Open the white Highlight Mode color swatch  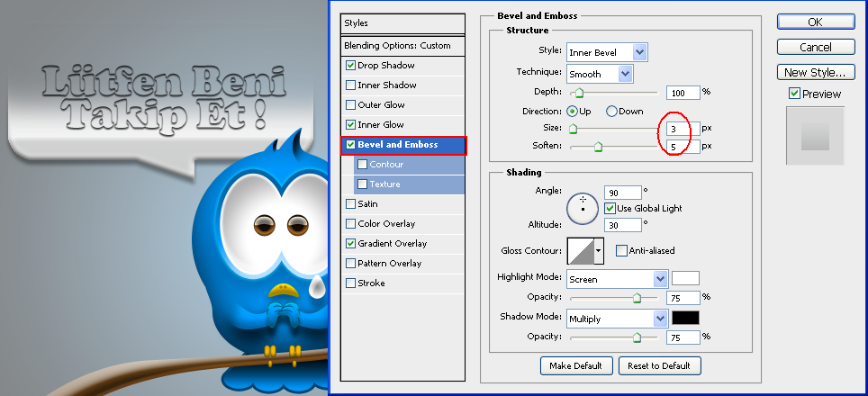click(685, 278)
